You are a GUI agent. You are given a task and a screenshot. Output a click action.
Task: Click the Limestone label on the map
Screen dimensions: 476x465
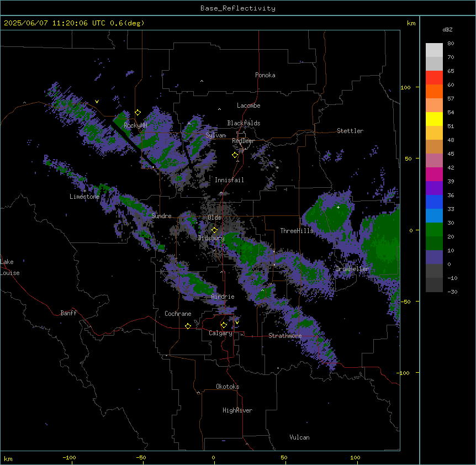84,197
